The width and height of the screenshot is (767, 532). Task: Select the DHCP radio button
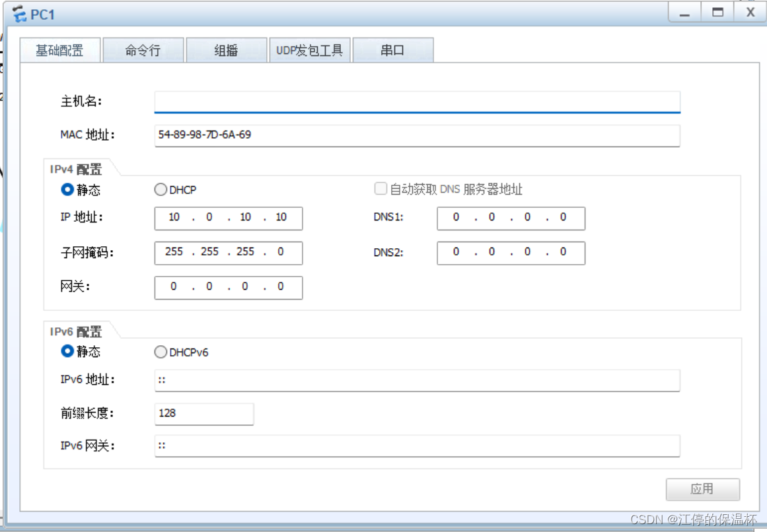click(161, 189)
